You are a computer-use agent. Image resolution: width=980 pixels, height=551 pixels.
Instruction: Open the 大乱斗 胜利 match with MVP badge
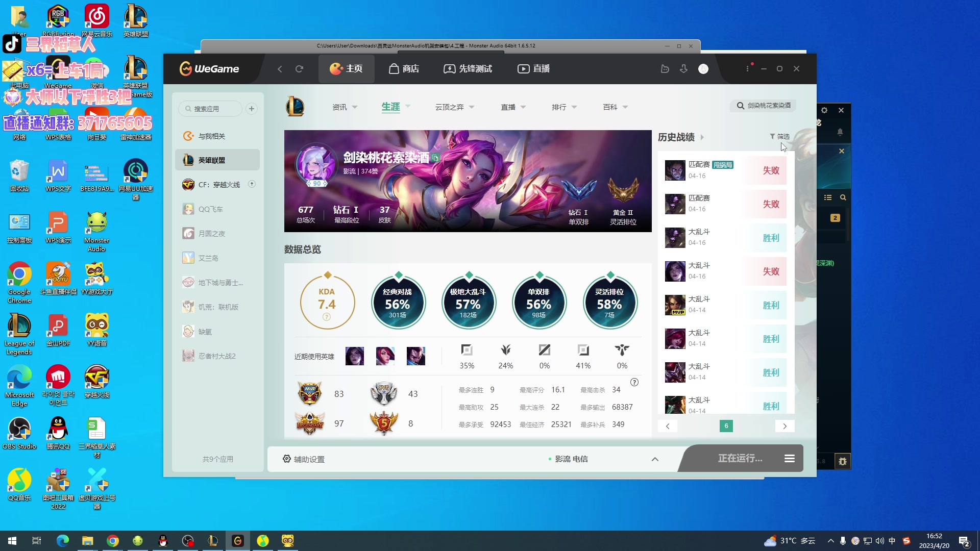pyautogui.click(x=725, y=305)
